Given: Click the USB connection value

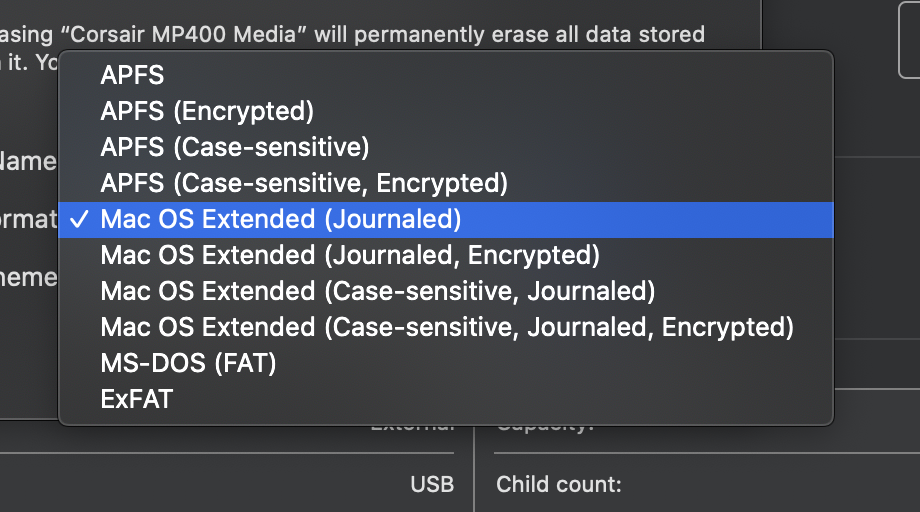Looking at the screenshot, I should pyautogui.click(x=431, y=485).
